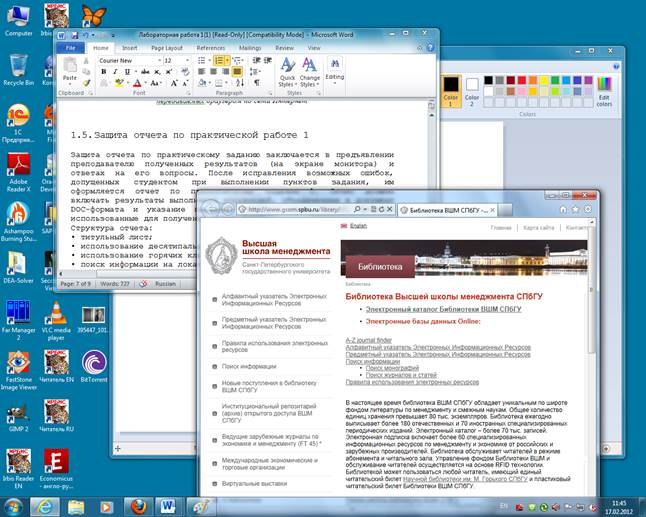Click Color 1 button in Paint
The width and height of the screenshot is (646, 517).
tap(450, 91)
